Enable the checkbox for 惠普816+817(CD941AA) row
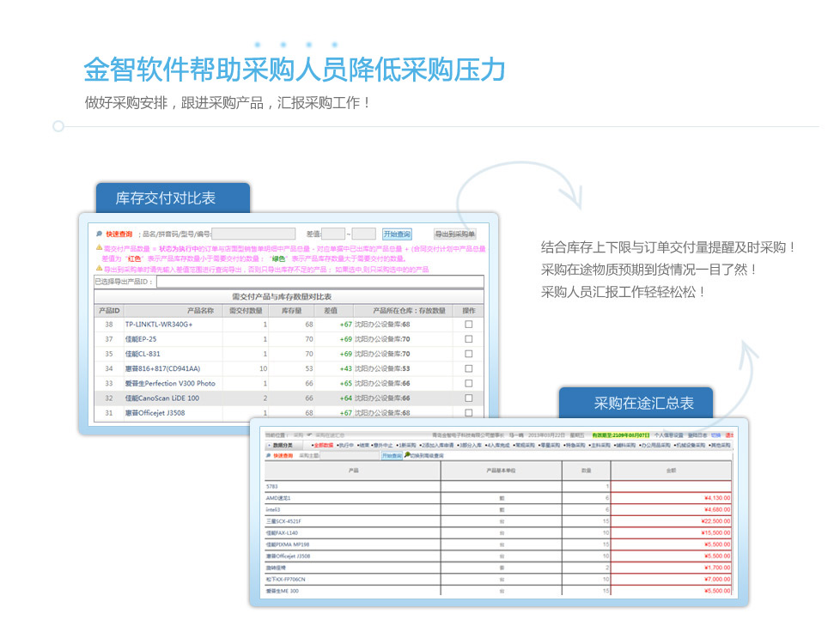Viewport: 840px width, 620px height. 469,368
